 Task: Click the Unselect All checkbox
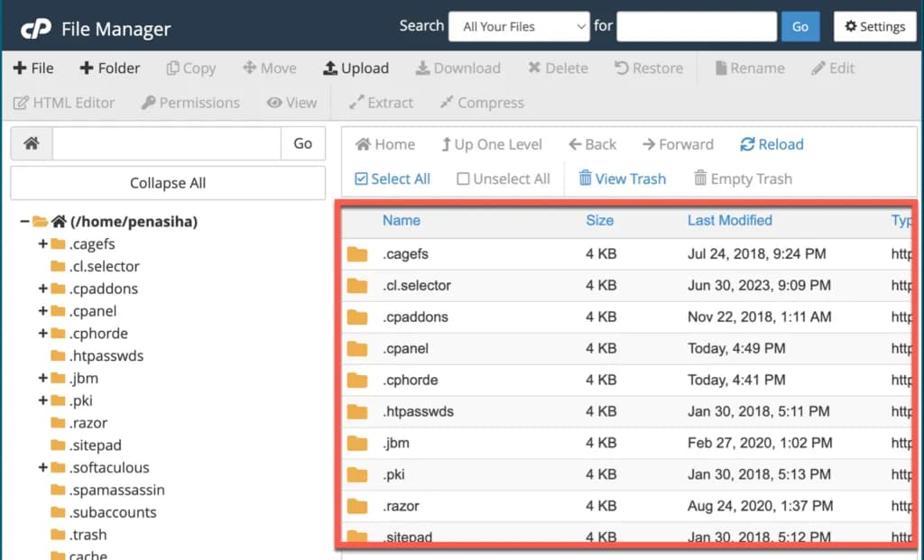463,179
